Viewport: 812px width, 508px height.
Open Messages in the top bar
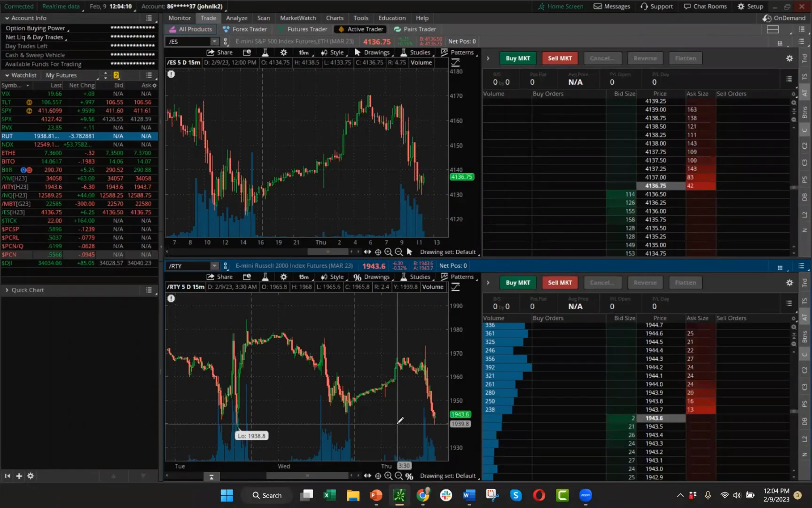tap(612, 6)
